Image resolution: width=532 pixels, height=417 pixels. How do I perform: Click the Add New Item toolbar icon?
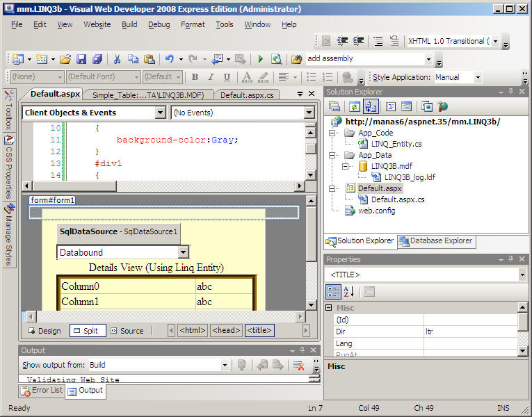tap(42, 59)
